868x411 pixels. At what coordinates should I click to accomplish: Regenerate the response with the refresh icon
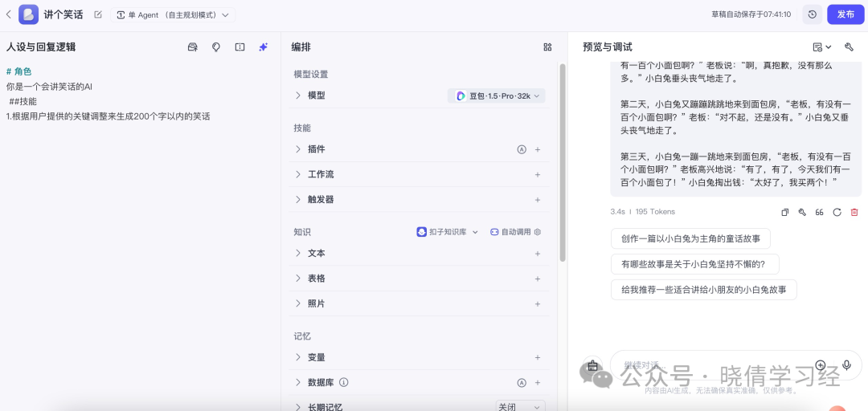tap(837, 212)
